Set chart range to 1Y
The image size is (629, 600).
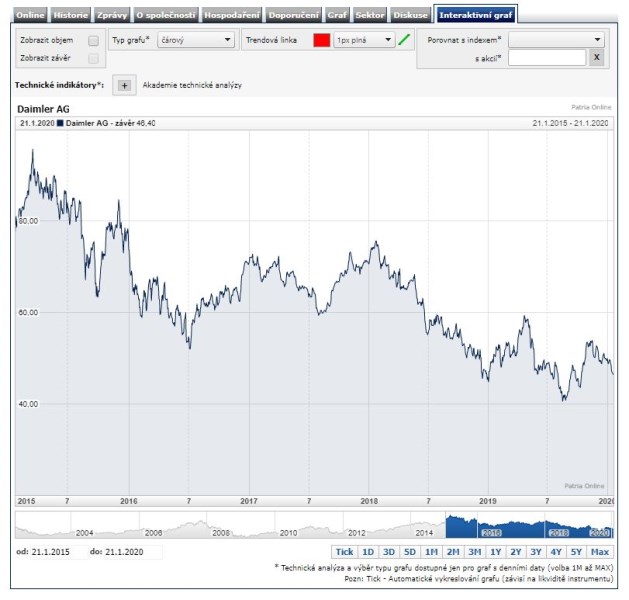496,552
